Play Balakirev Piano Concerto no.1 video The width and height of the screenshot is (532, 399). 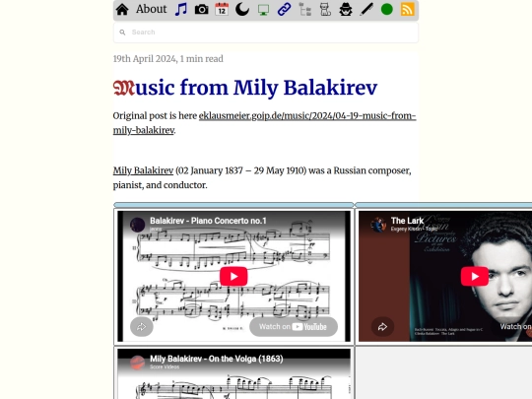(x=233, y=276)
